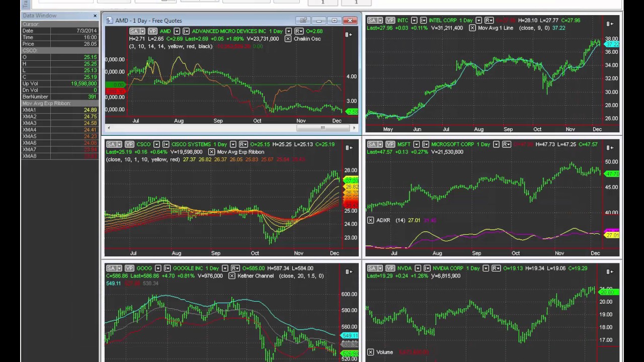The height and width of the screenshot is (362, 644).
Task: Click right arrow of AMD chart horizontal scrollbar
Action: 354,128
